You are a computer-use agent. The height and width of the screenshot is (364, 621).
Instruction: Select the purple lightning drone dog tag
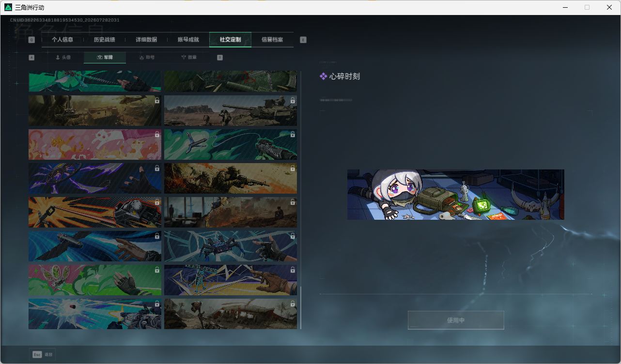(x=95, y=178)
